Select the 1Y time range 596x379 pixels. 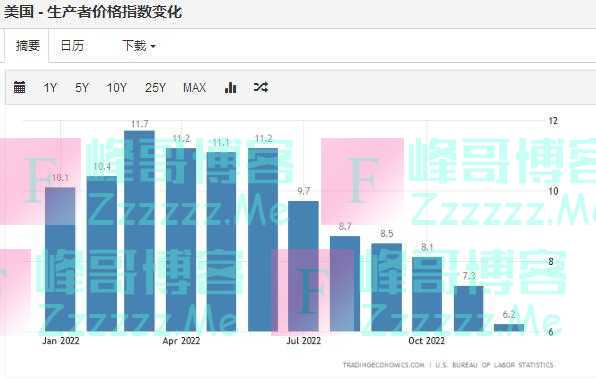(x=50, y=88)
